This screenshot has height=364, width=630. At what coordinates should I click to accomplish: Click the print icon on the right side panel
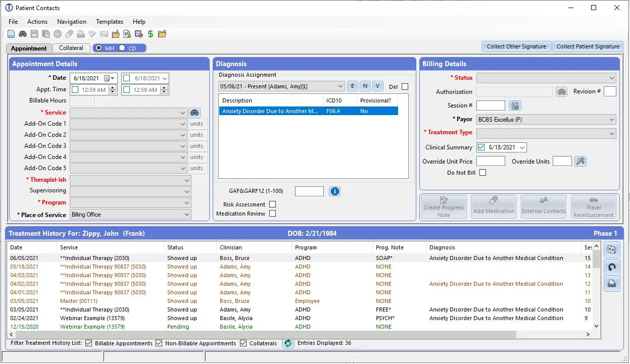pos(612,283)
